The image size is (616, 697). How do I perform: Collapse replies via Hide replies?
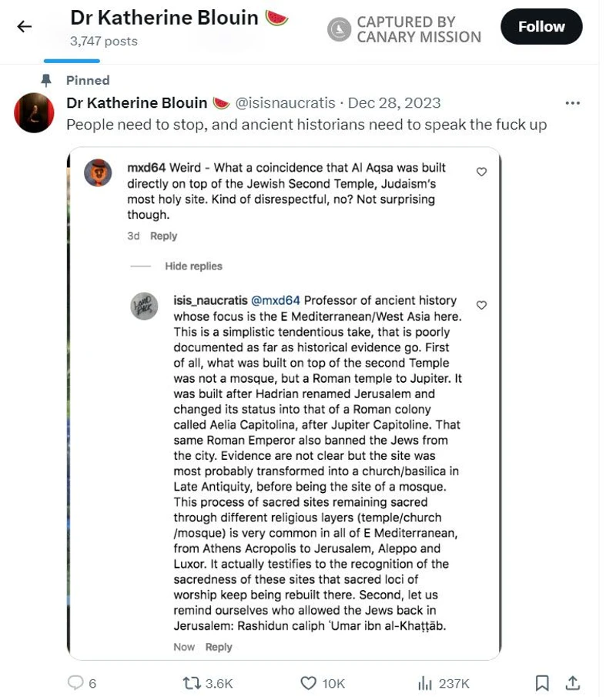tap(192, 266)
